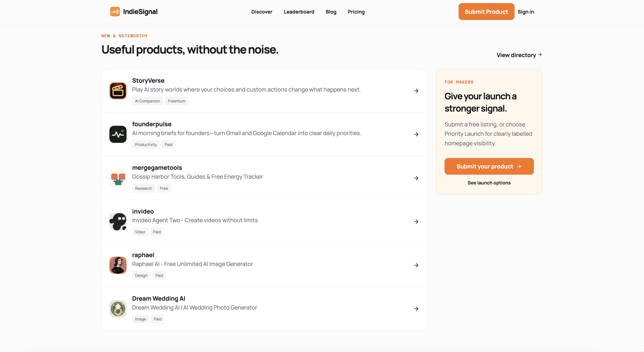Click the 'Invideo Agent Two - Create videos without limits' text
This screenshot has height=352, width=644.
[x=195, y=220]
